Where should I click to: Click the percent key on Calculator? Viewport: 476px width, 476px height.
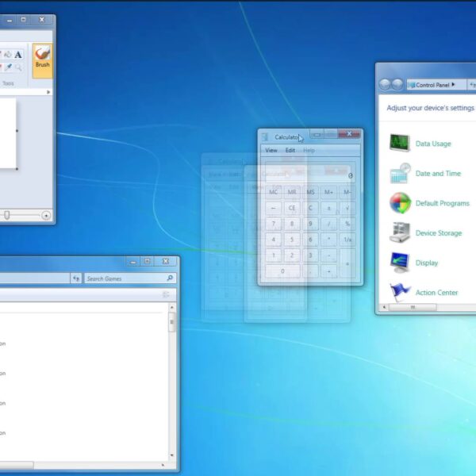347,224
